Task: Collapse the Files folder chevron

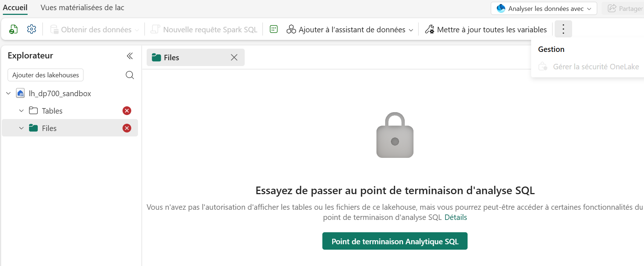Action: click(x=21, y=128)
